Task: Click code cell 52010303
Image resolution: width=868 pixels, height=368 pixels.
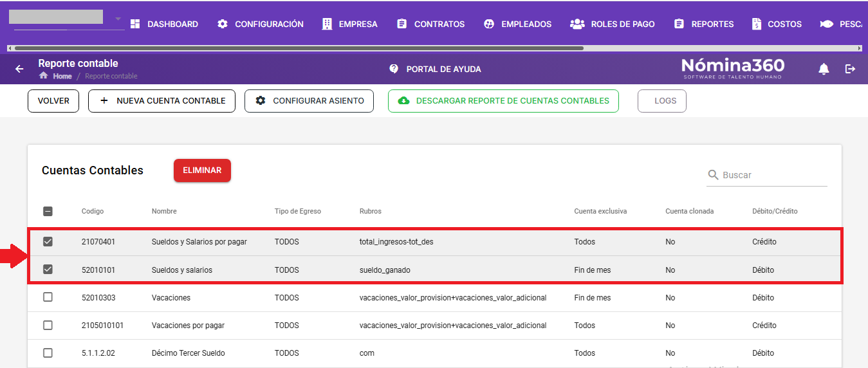Action: pos(98,298)
